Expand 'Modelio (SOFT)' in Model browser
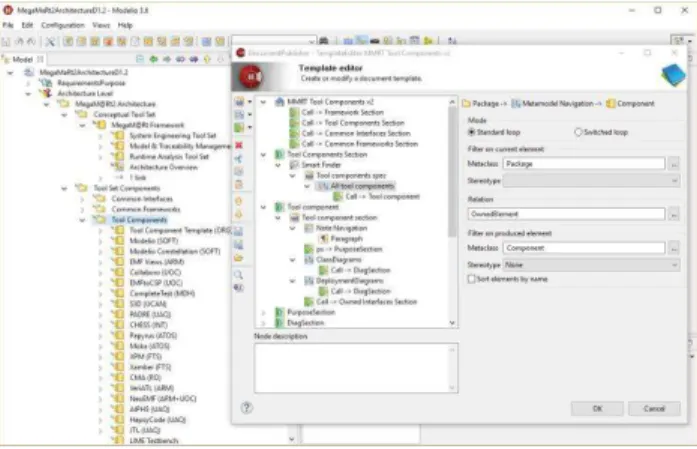This screenshot has height=449, width=697. (101, 241)
